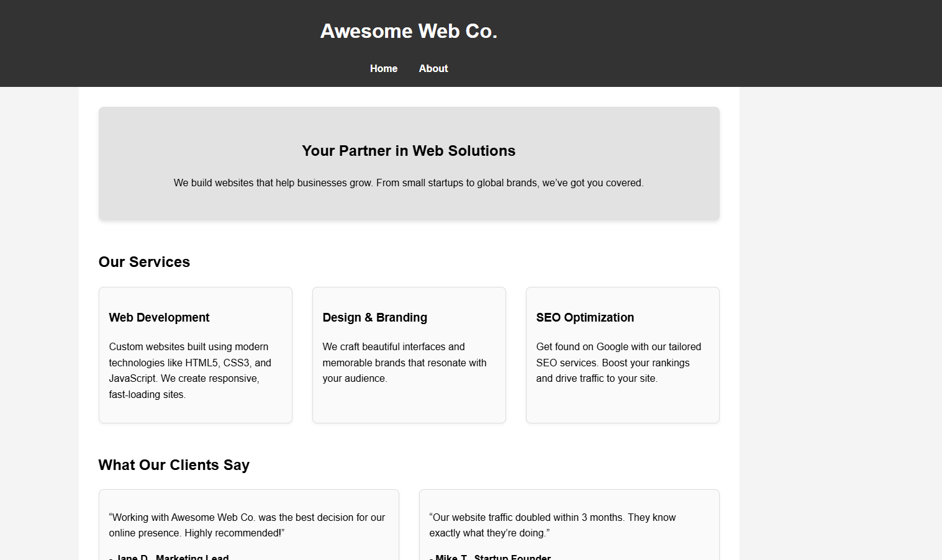Click the testimonial about website traffic doubling
Viewport: 942px width, 560px height.
click(x=552, y=525)
